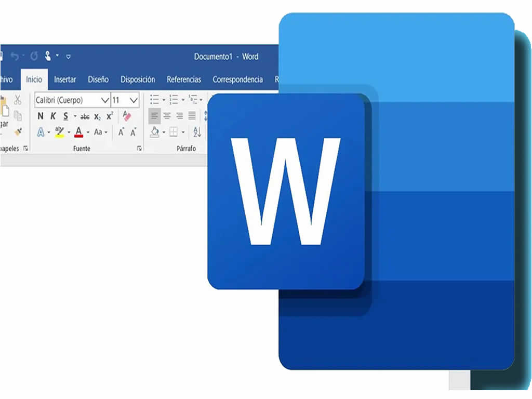Switch to the Insertar tab
The height and width of the screenshot is (399, 532).
[x=65, y=79]
